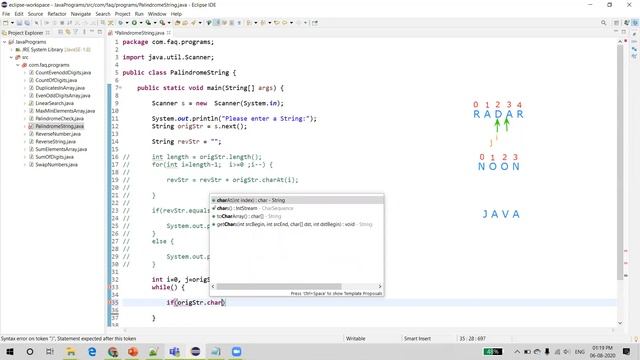Click the Save All toolbar icon

coord(27,23)
